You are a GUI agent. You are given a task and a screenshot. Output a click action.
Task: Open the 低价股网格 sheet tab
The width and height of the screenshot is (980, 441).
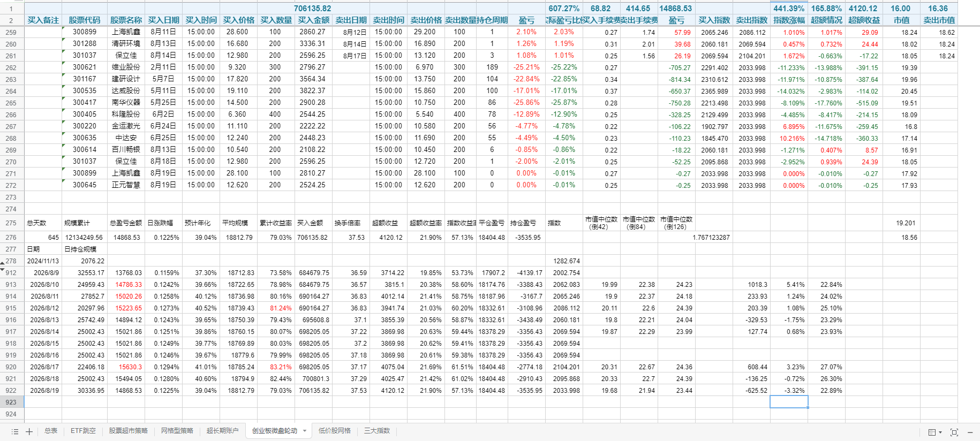click(x=335, y=431)
